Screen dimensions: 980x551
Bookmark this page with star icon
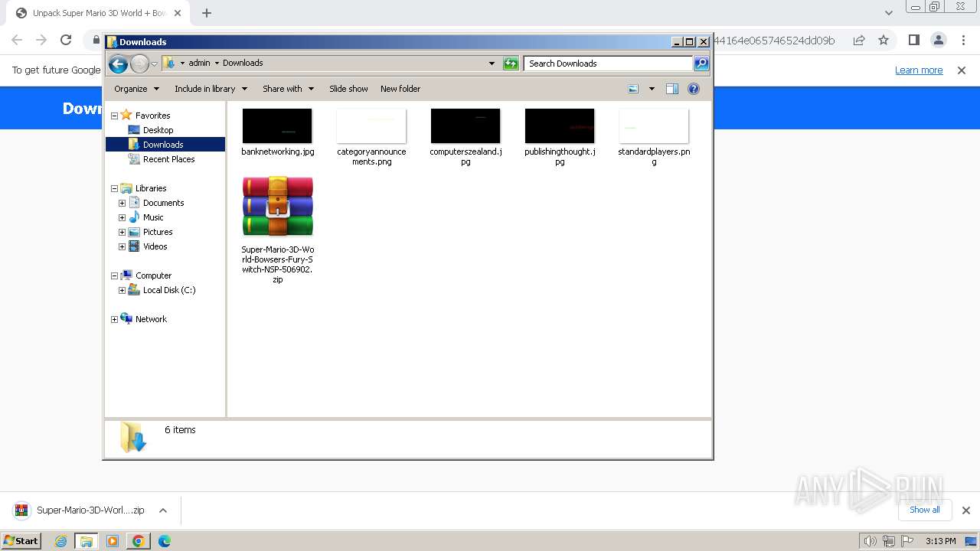[884, 40]
